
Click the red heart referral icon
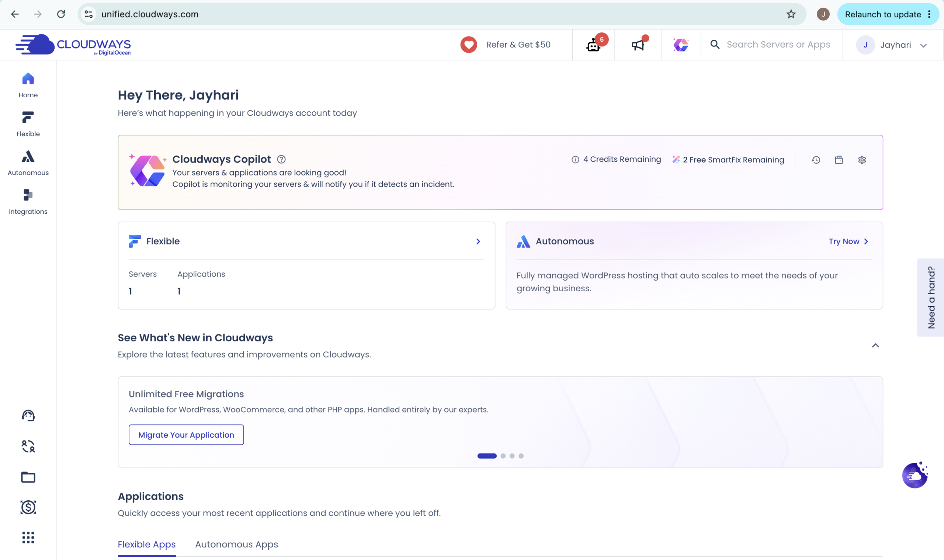click(x=468, y=45)
